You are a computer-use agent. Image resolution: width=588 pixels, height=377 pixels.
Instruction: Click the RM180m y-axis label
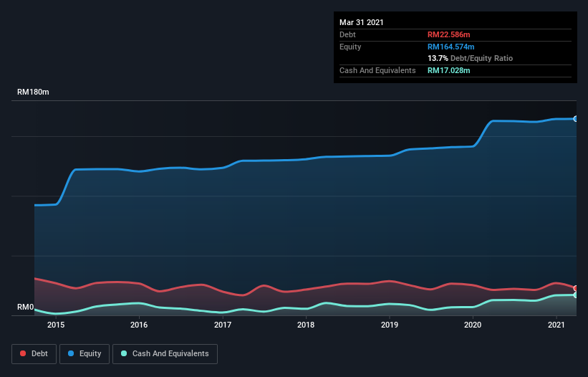(34, 92)
